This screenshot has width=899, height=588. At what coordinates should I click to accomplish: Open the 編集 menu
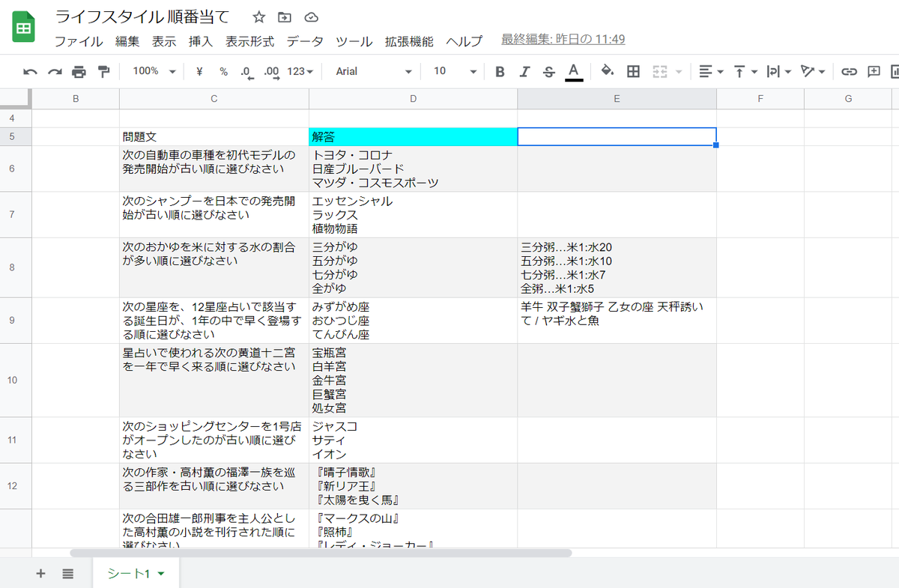tap(127, 41)
